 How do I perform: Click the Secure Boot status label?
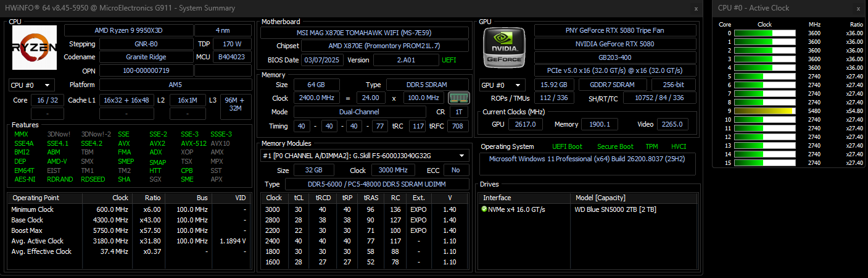pyautogui.click(x=615, y=146)
